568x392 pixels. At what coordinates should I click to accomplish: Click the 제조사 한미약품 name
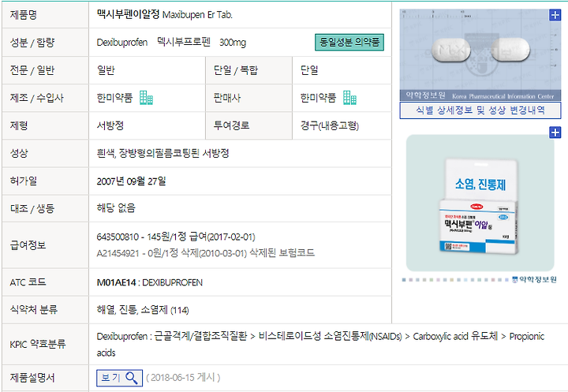(x=114, y=98)
